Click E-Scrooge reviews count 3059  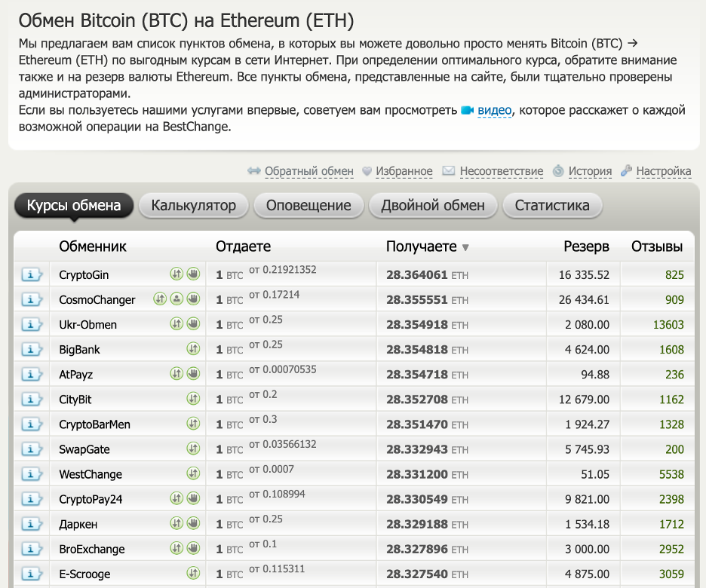(x=671, y=574)
